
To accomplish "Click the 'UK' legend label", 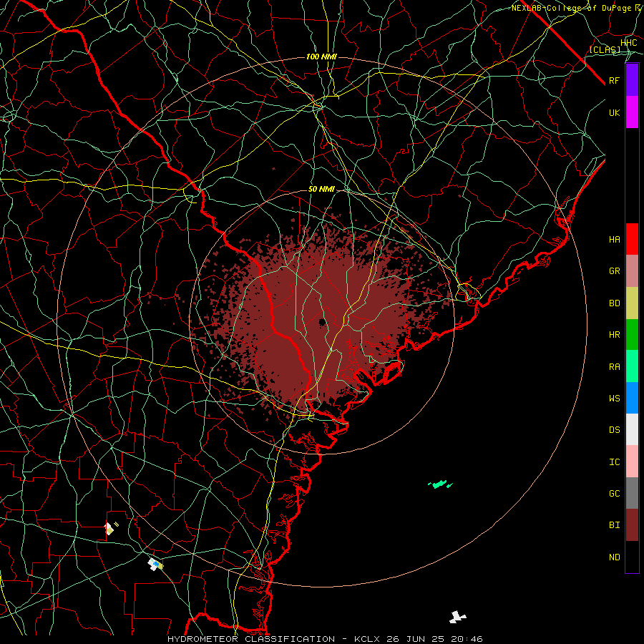I will 615,112.
